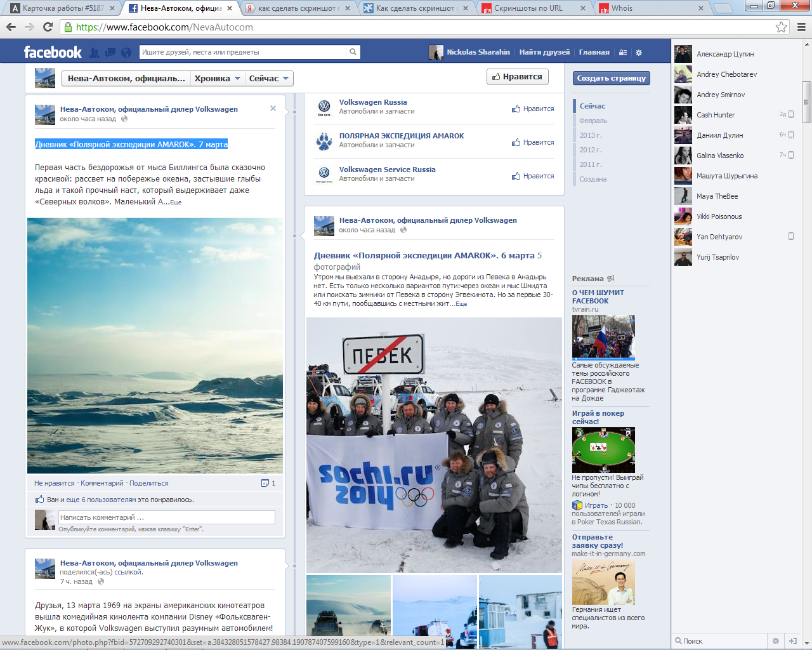Open the frozen sea landscape photo
This screenshot has height=650, width=812.
(x=155, y=346)
